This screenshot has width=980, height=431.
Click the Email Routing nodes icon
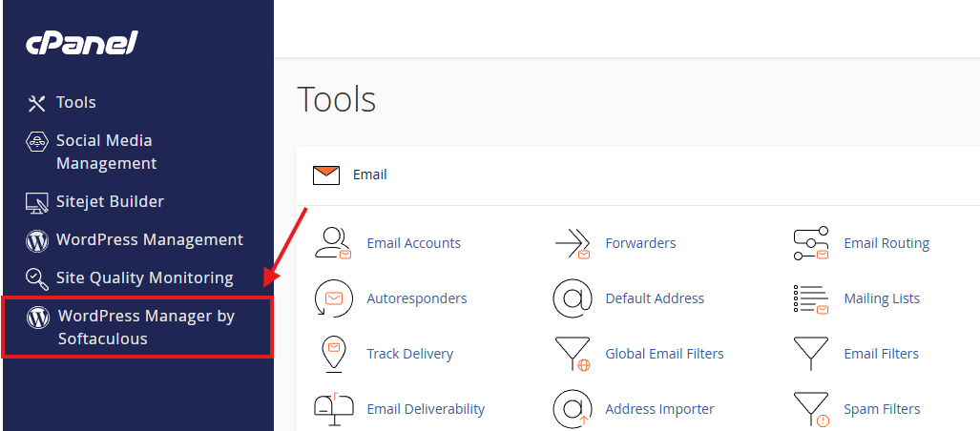point(811,243)
